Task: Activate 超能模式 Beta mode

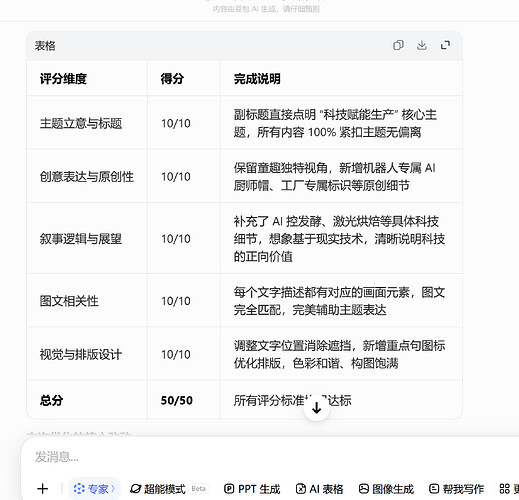Action: pos(169,489)
